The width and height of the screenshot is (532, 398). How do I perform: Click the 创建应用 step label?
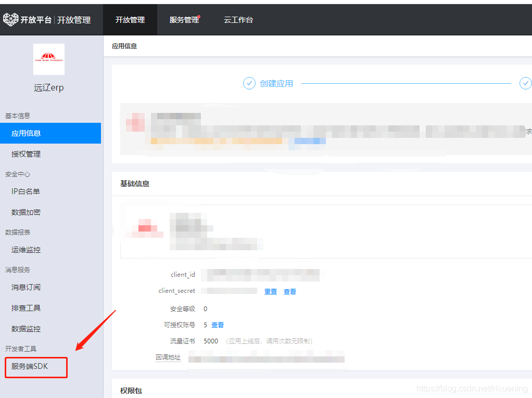(x=276, y=83)
